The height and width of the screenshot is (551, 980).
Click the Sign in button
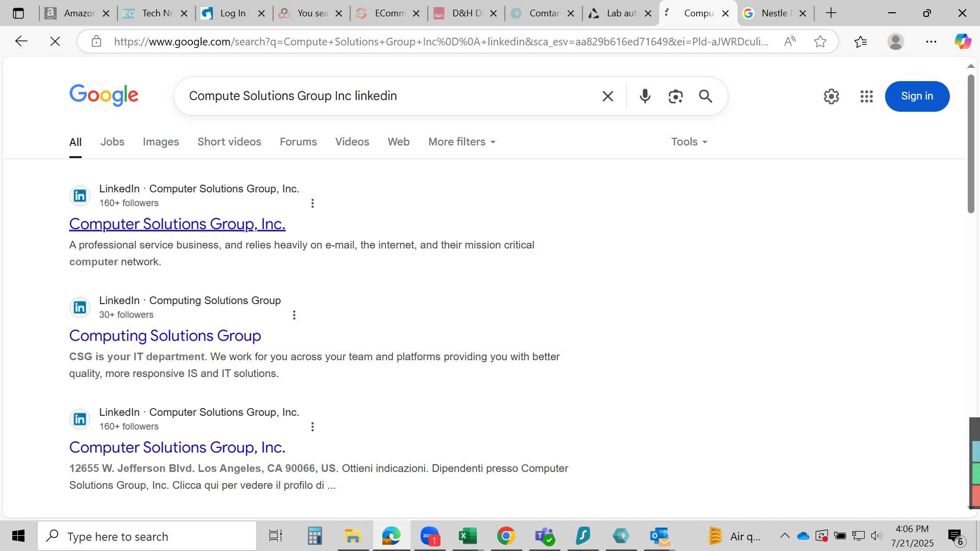917,96
